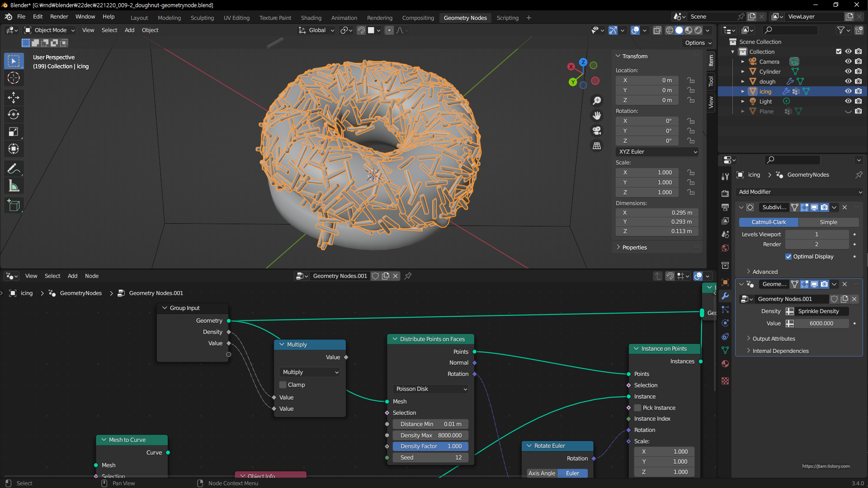Select the Rotate tool in viewport toolbar
The image size is (868, 488).
pos(14,114)
